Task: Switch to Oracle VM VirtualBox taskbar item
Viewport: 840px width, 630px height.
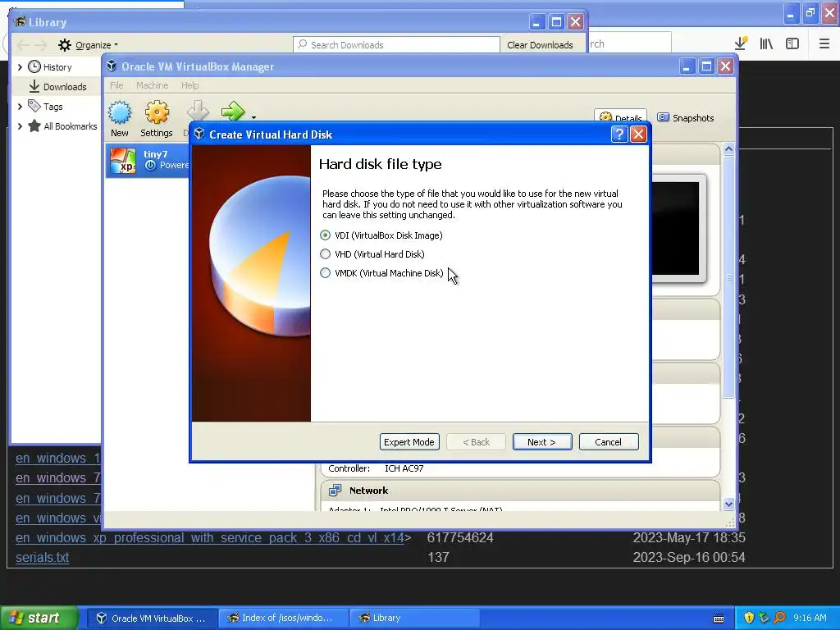Action: (152, 619)
